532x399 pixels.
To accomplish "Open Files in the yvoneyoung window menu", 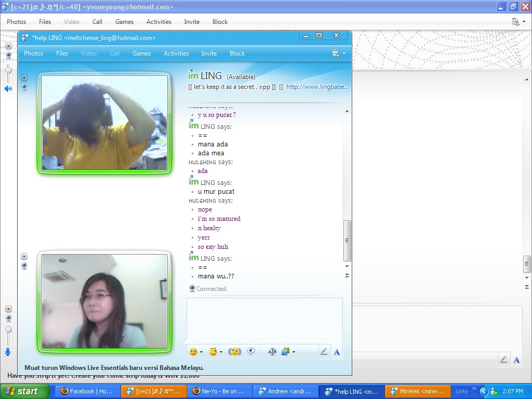I will pyautogui.click(x=45, y=22).
